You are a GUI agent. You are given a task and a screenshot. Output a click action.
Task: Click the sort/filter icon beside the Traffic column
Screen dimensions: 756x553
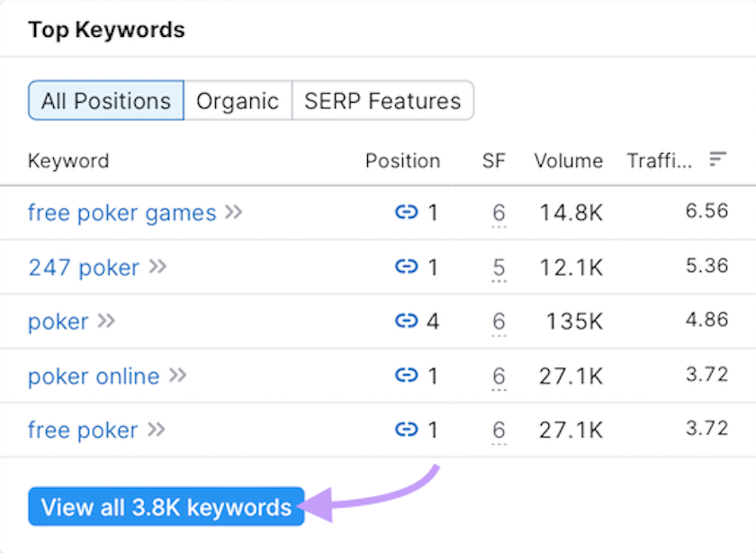coord(717,159)
